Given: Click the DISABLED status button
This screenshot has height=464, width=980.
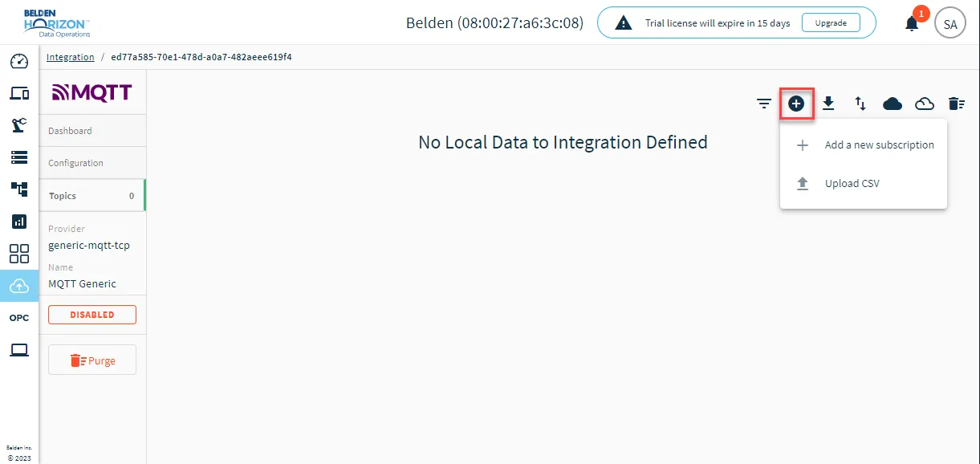Looking at the screenshot, I should 92,315.
